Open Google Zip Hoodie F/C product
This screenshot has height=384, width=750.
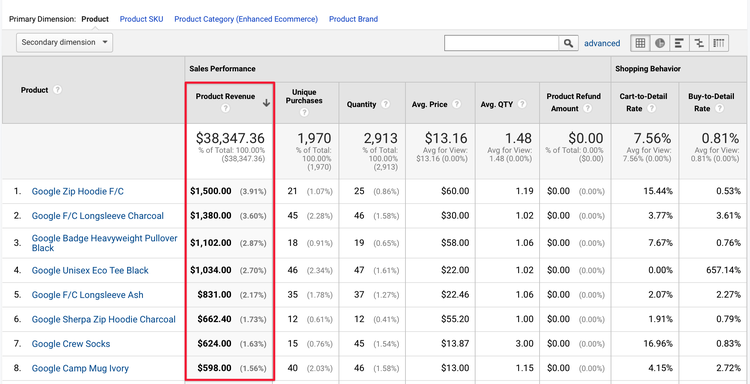pos(77,191)
